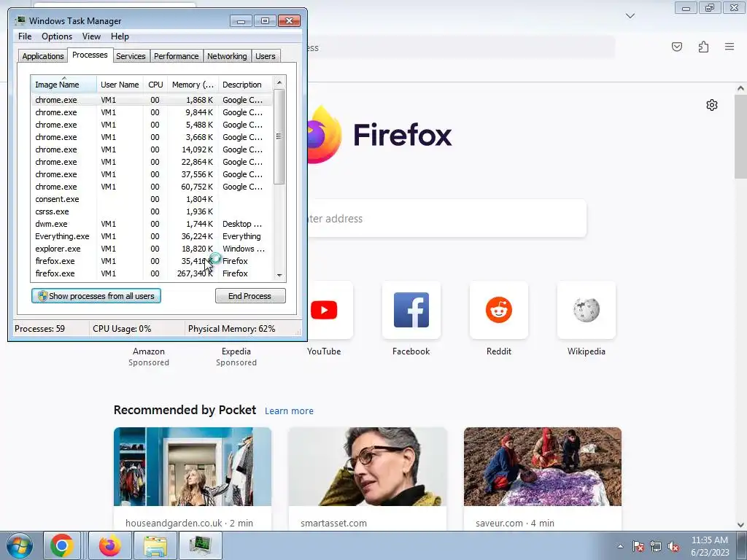Select Everything.exe process row
The width and height of the screenshot is (747, 560).
point(152,236)
